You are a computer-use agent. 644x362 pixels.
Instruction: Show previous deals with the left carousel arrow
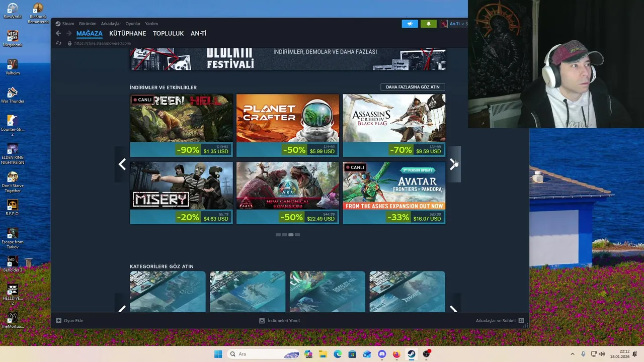click(x=122, y=164)
